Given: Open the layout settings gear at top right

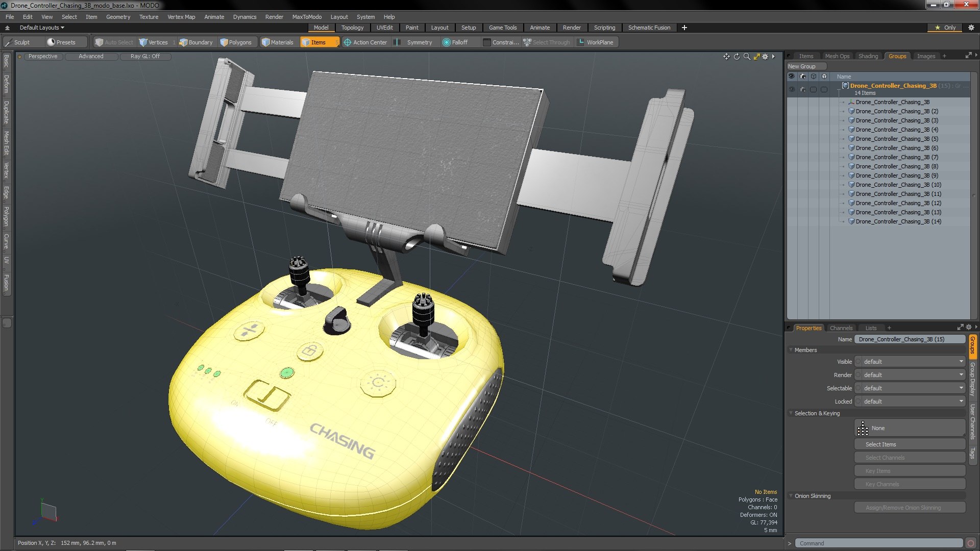Looking at the screenshot, I should tap(971, 28).
